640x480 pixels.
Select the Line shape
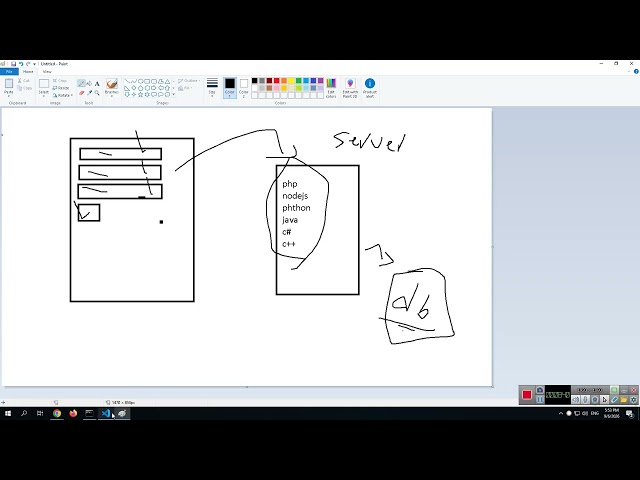(x=127, y=81)
